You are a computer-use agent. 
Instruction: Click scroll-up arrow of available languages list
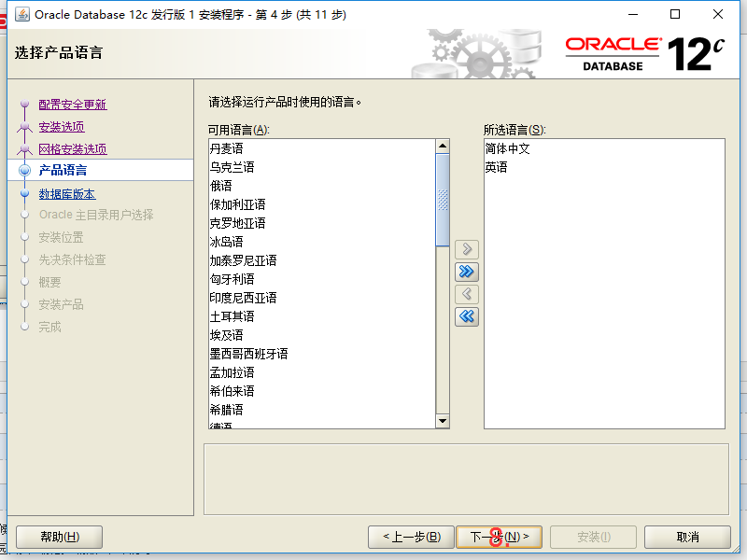[443, 146]
